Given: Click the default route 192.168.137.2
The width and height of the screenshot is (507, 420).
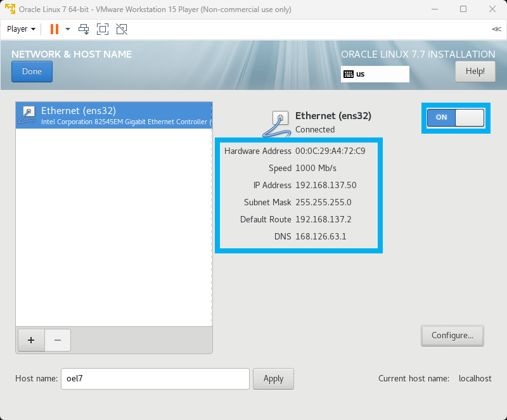Looking at the screenshot, I should [x=323, y=220].
